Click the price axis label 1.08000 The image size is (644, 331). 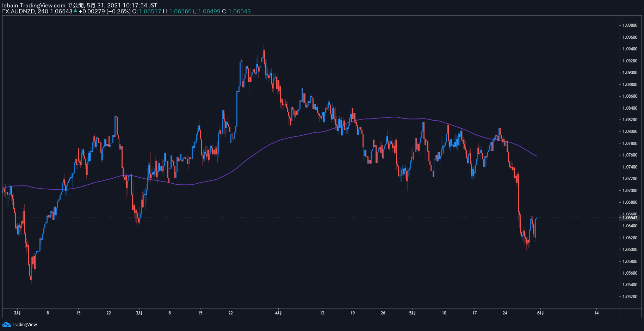(630, 131)
